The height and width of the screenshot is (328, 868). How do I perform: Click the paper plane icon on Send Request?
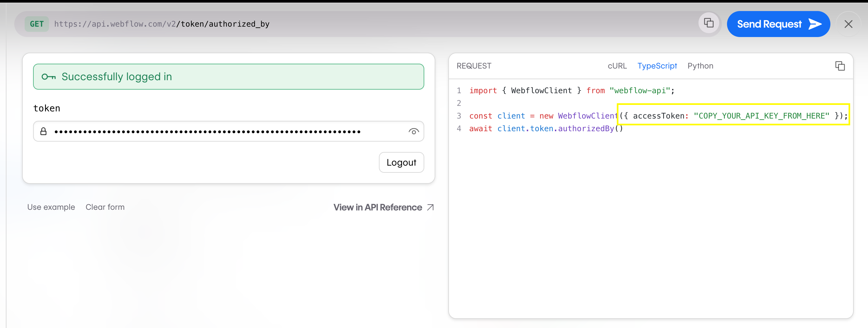pyautogui.click(x=815, y=24)
